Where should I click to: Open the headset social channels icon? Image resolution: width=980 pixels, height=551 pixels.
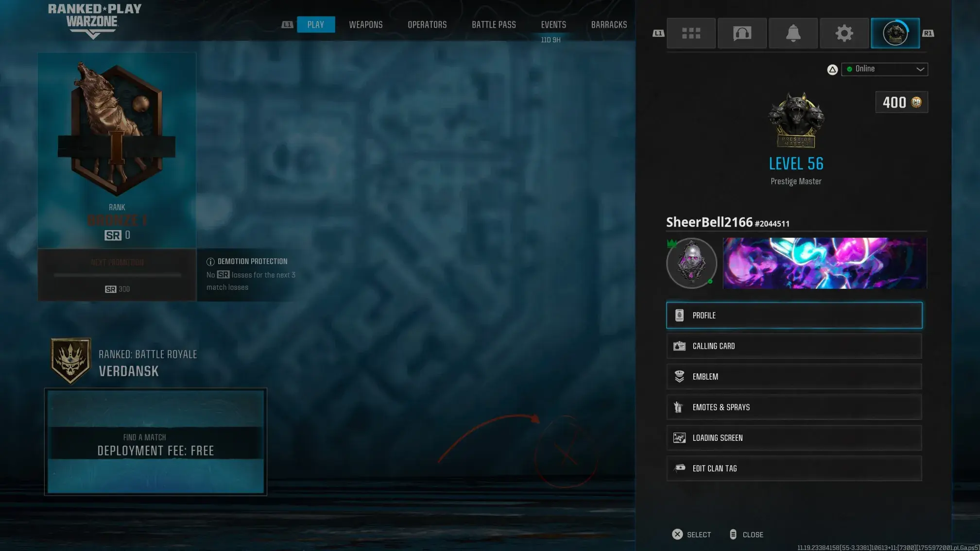(742, 33)
